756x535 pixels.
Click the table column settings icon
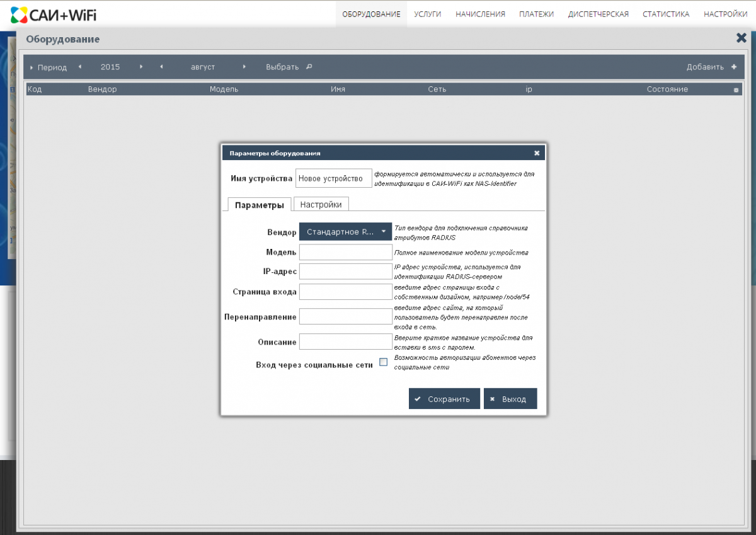tap(736, 90)
